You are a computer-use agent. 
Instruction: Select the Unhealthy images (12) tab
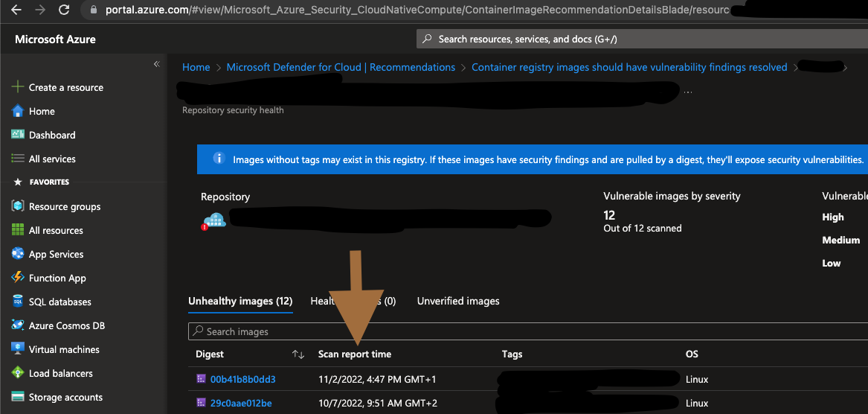(240, 301)
